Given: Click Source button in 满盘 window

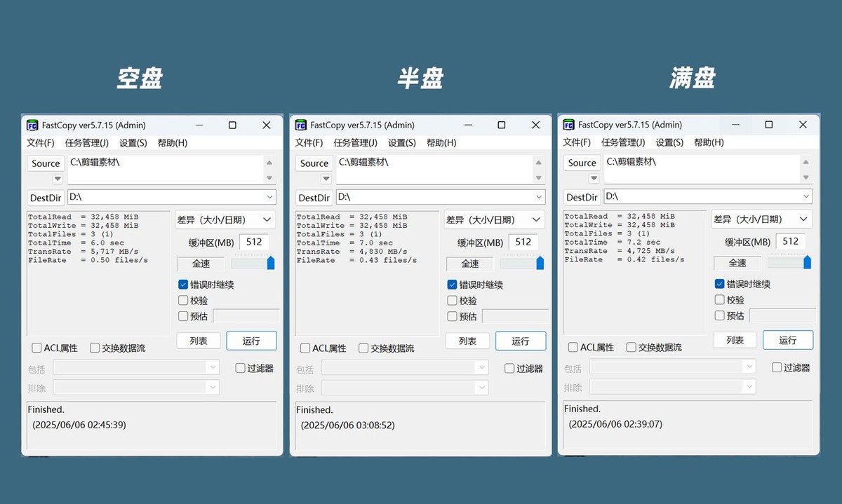Looking at the screenshot, I should [582, 163].
